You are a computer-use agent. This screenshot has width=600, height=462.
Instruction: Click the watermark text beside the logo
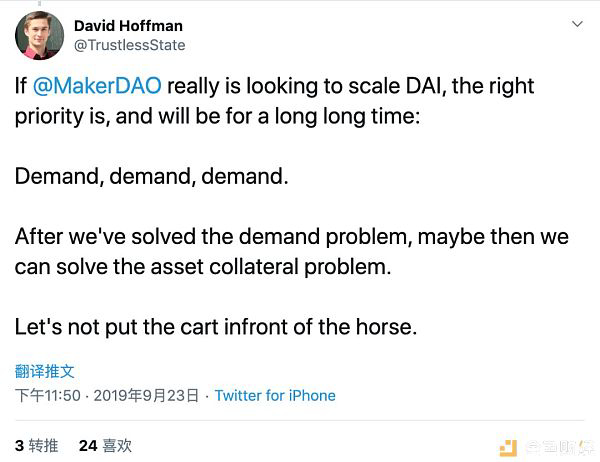point(559,447)
